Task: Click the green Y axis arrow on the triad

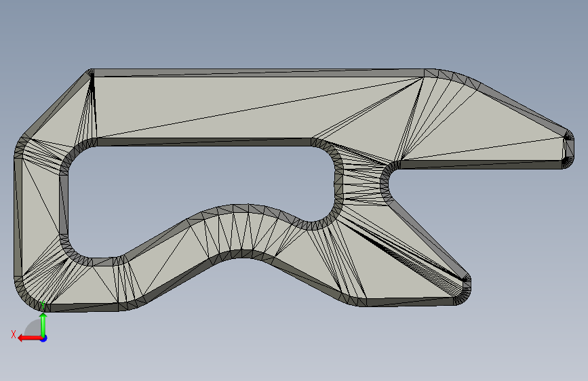Action: point(43,324)
